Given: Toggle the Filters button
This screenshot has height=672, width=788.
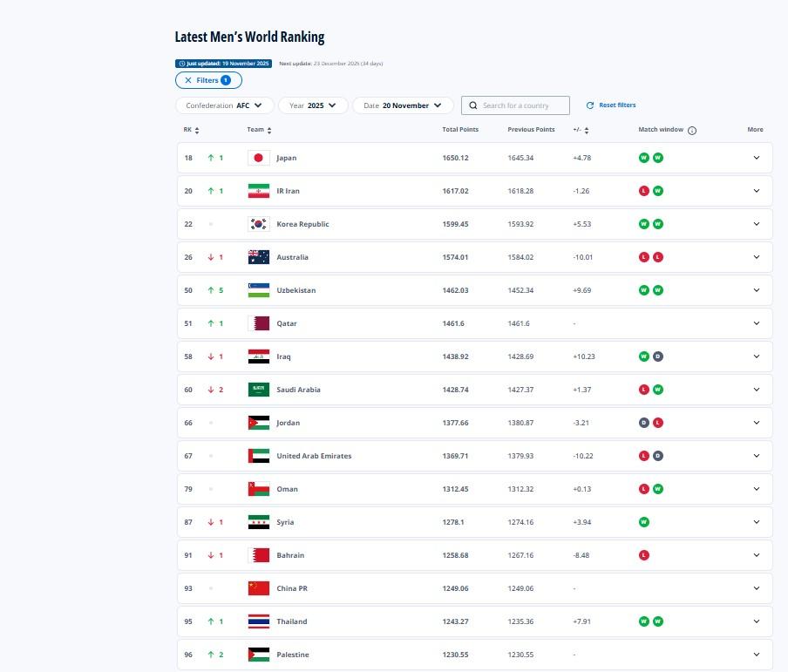Looking at the screenshot, I should click(208, 80).
